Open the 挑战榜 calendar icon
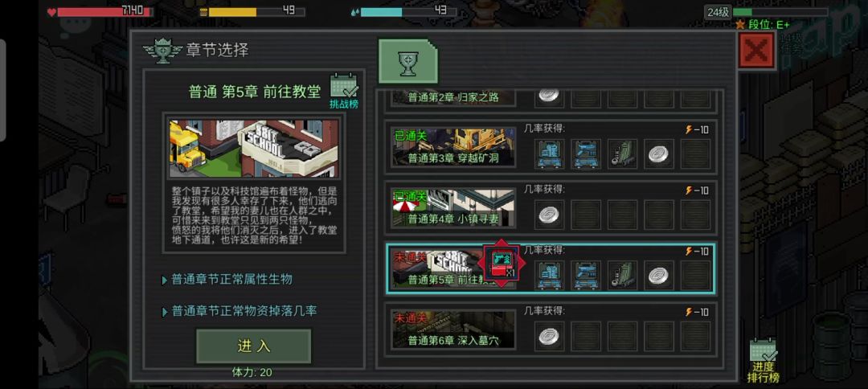Screen dimensions: 868x389 [x=344, y=90]
